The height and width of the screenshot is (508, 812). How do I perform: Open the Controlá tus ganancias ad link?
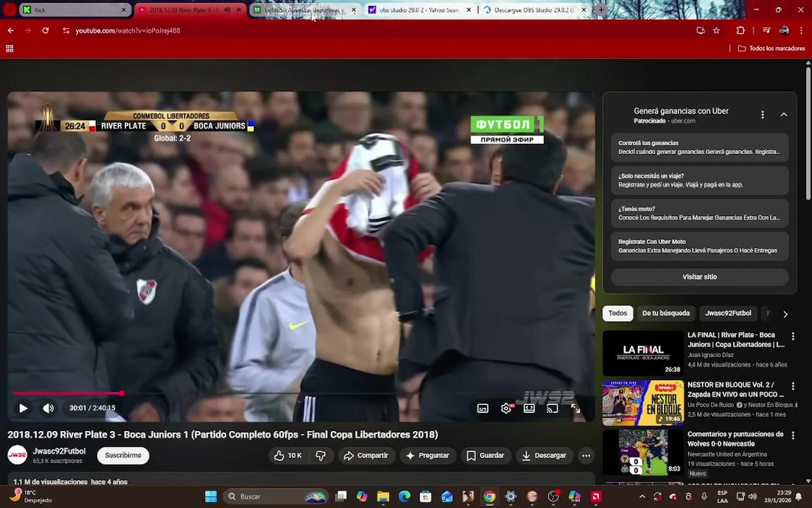point(700,147)
